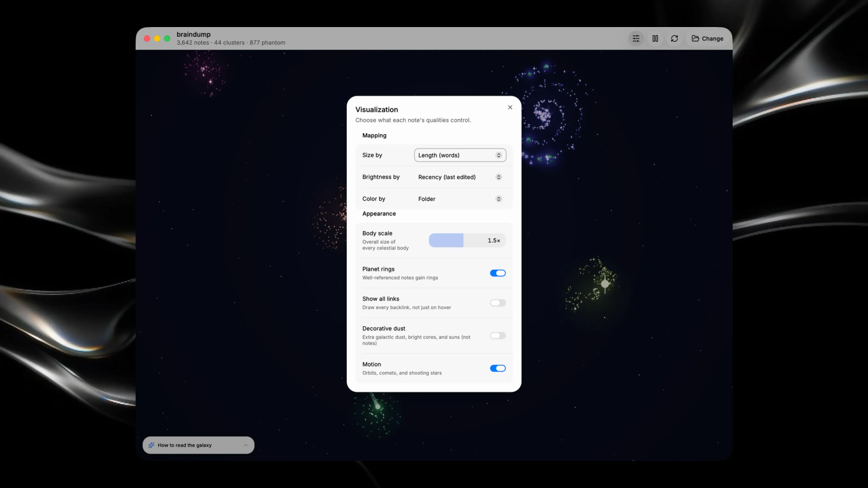
Task: Click the Change folder button
Action: click(x=707, y=38)
